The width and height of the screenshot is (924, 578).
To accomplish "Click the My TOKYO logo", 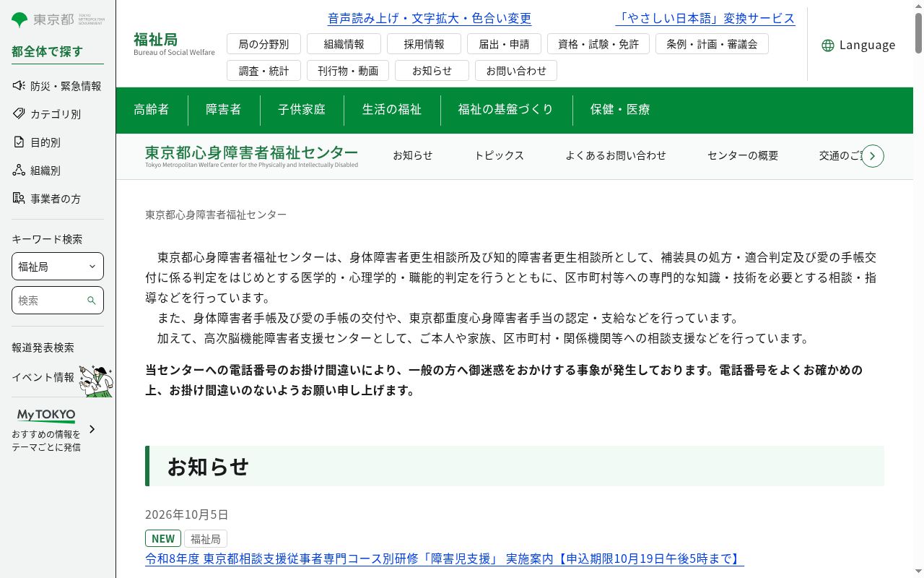I will coord(46,415).
